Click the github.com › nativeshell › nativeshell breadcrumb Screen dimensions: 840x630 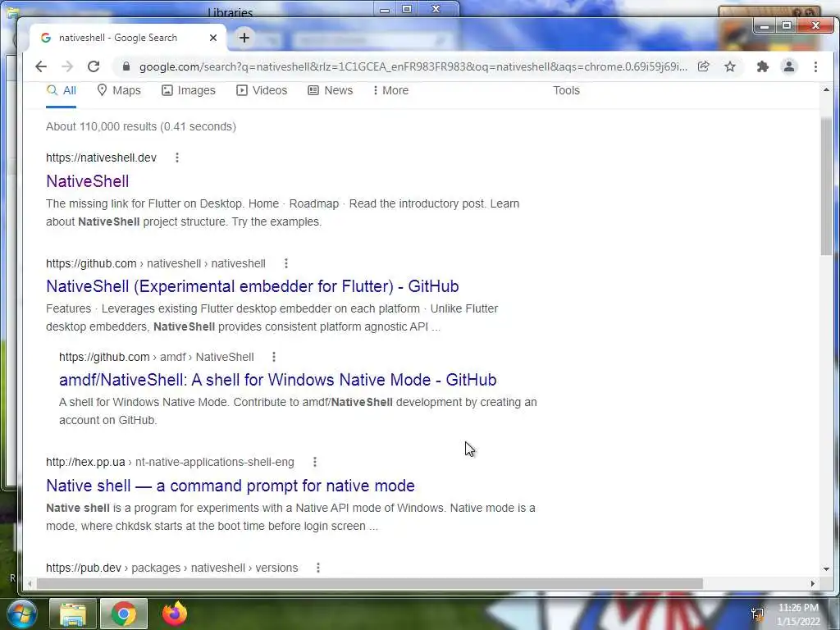(156, 263)
